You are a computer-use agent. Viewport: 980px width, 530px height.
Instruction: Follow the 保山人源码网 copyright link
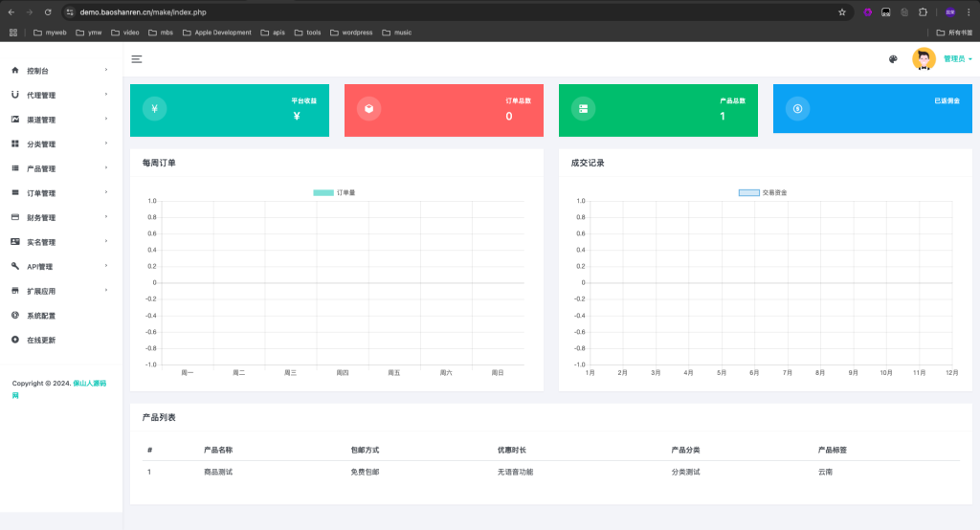tap(89, 383)
